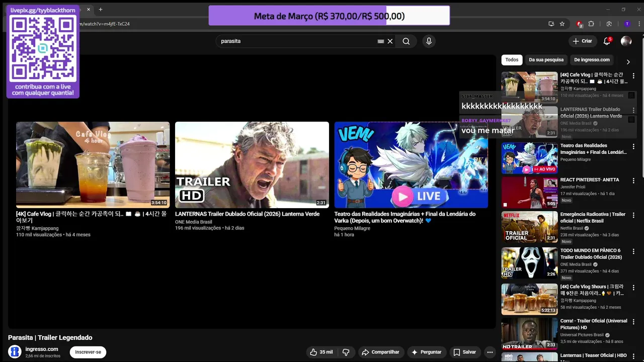Click the search magnifier button
The width and height of the screenshot is (644, 362).
[406, 41]
